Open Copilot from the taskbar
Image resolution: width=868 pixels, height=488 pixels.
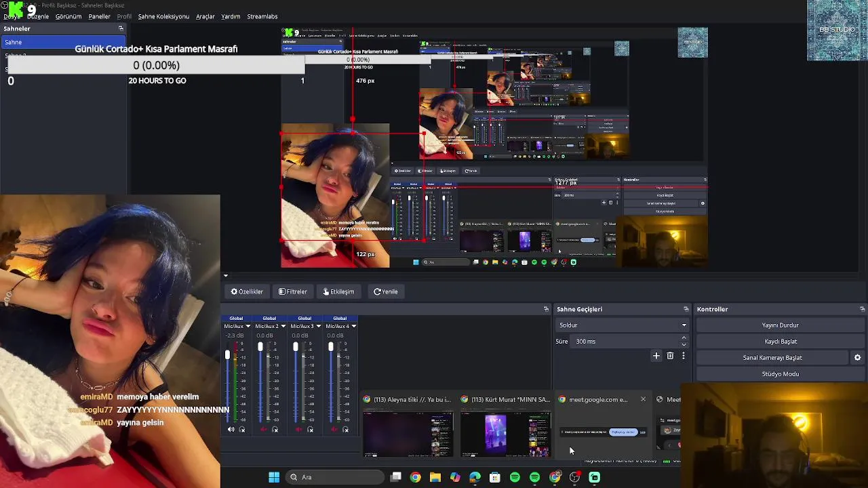pyautogui.click(x=455, y=477)
